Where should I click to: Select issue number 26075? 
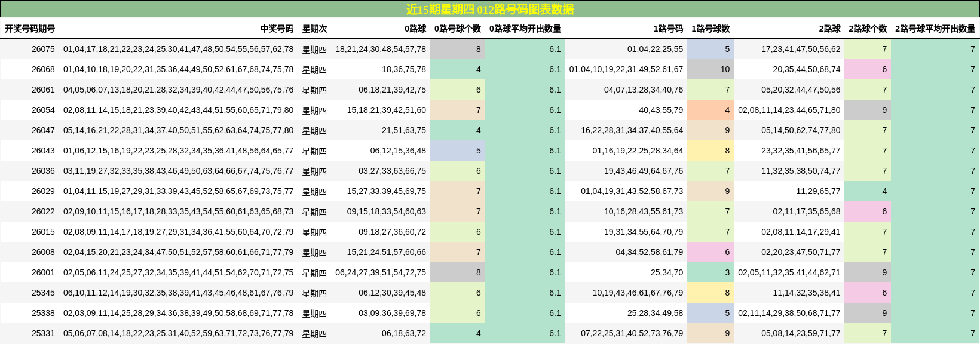(x=43, y=49)
